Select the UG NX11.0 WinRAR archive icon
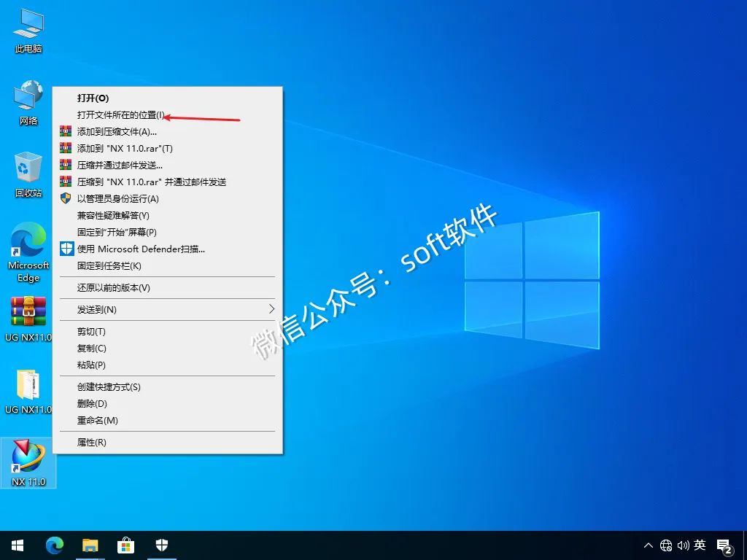The width and height of the screenshot is (747, 560). point(28,319)
